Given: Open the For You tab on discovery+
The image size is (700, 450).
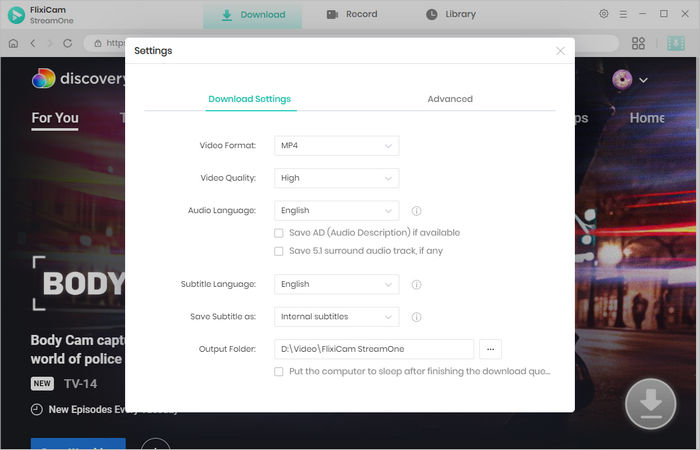Looking at the screenshot, I should pyautogui.click(x=55, y=118).
